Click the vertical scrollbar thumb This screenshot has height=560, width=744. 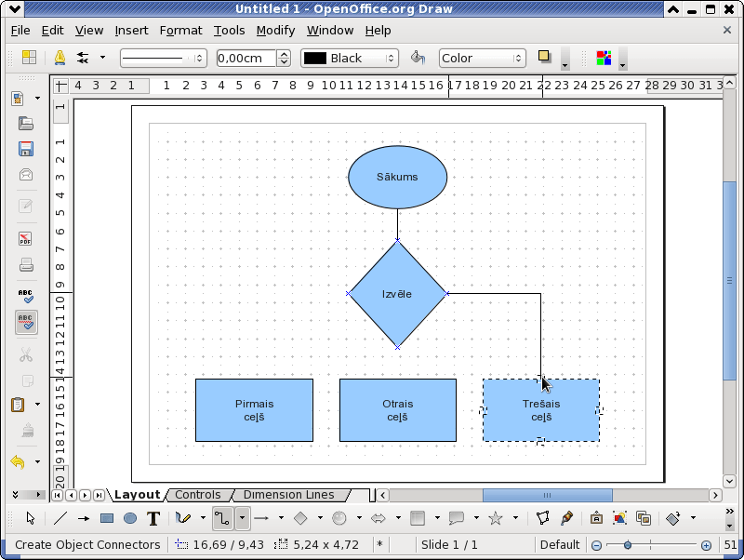(729, 281)
